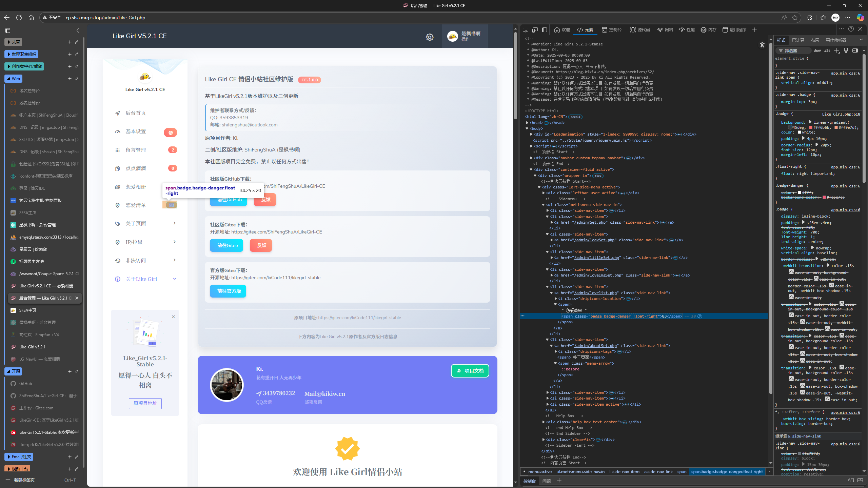
Task: Click the DevTools help question-mark icon
Action: pos(851,29)
